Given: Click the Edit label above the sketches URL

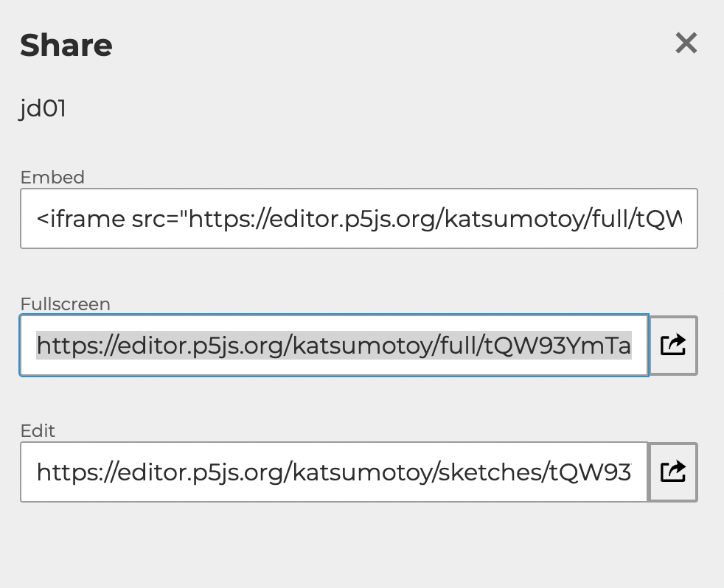Looking at the screenshot, I should pos(38,430).
